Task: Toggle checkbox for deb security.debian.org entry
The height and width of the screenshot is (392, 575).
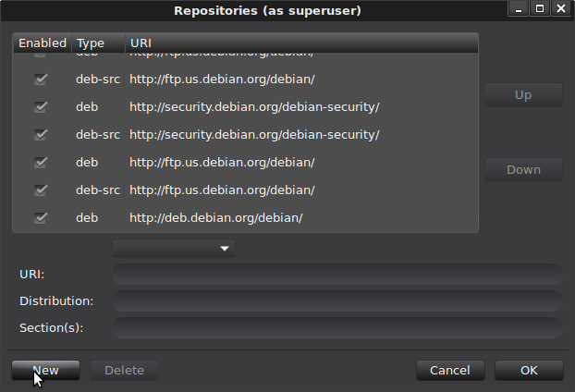Action: [41, 107]
